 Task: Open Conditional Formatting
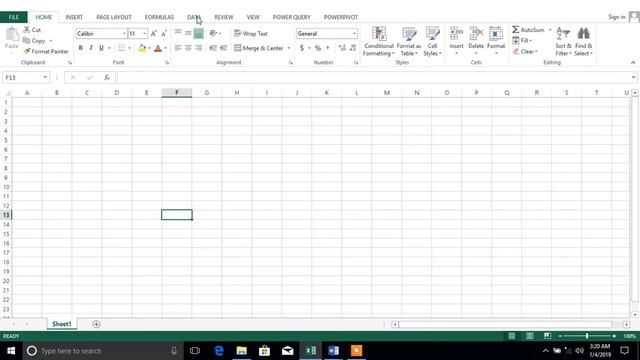[x=379, y=41]
